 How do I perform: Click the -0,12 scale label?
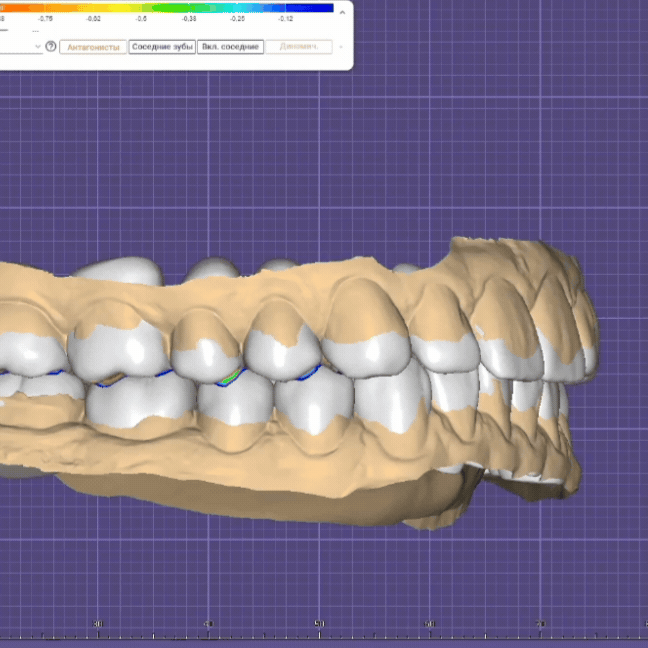click(286, 19)
